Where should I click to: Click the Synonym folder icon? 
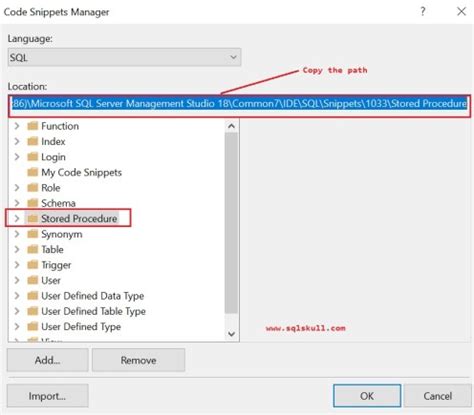32,234
